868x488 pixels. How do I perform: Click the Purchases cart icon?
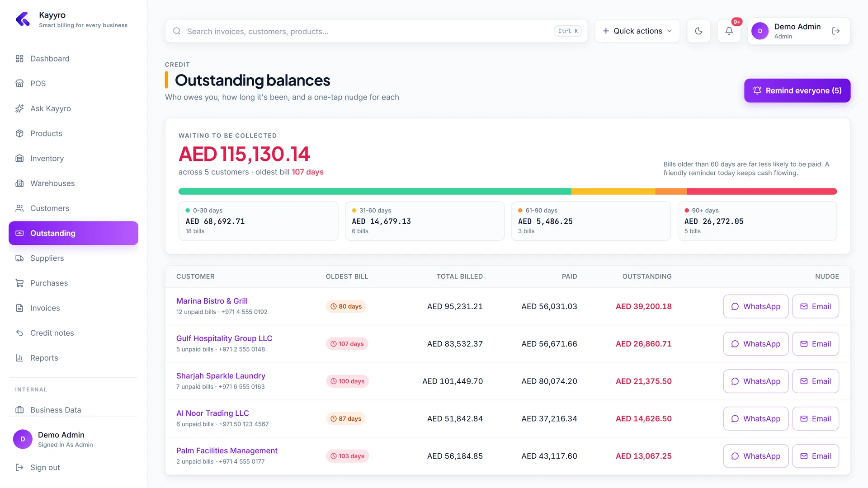tap(19, 283)
